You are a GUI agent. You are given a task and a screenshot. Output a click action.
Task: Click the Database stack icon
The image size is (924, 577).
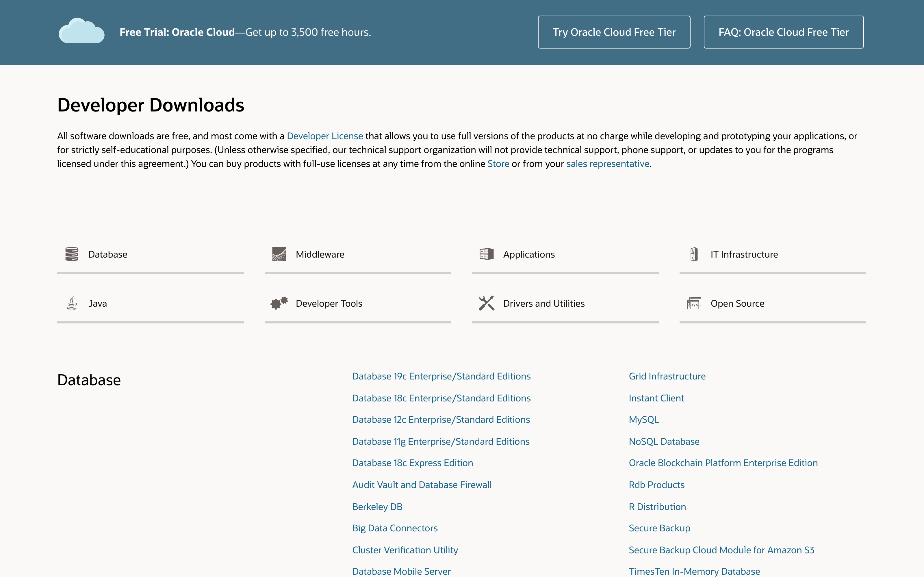click(x=72, y=254)
